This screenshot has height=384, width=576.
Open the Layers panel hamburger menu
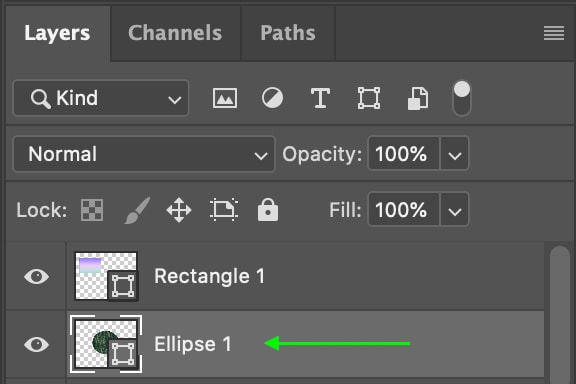pyautogui.click(x=554, y=33)
